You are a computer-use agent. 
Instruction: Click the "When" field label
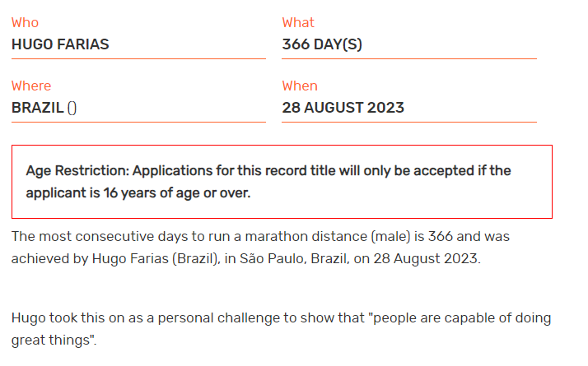tap(300, 86)
